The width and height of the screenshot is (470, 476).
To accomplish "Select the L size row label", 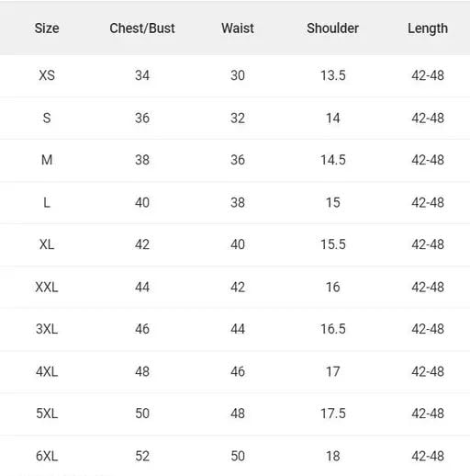I will pyautogui.click(x=47, y=202).
